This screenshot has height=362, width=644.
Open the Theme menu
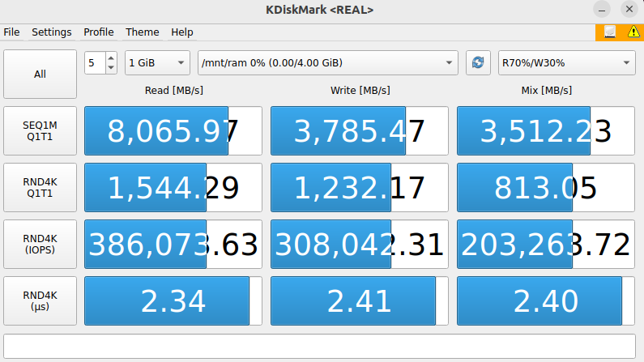tap(143, 32)
